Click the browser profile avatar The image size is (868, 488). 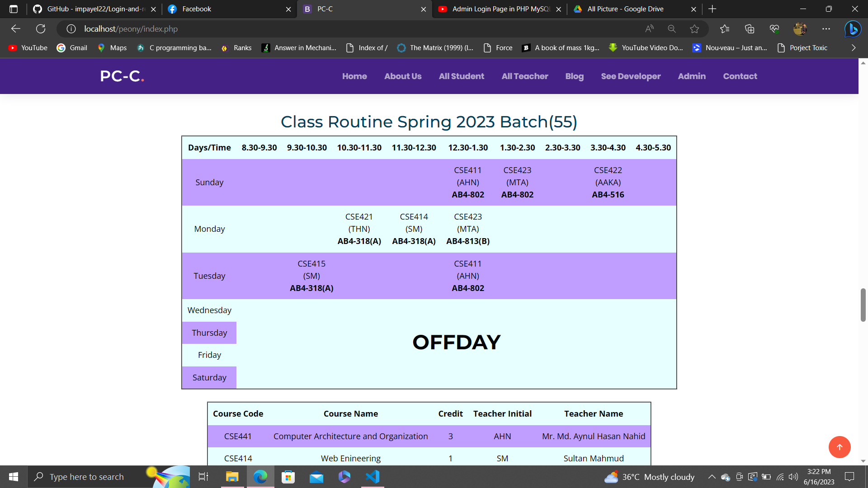(800, 28)
